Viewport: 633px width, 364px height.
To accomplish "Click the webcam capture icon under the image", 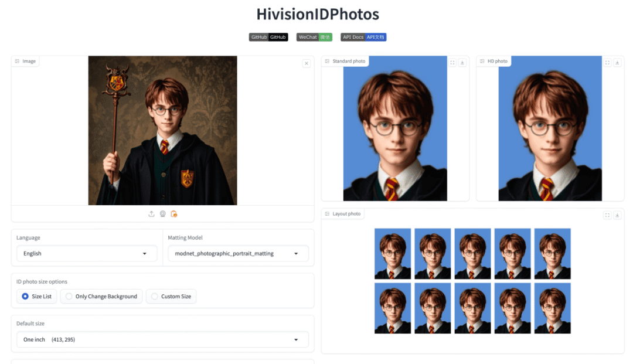I will [163, 214].
